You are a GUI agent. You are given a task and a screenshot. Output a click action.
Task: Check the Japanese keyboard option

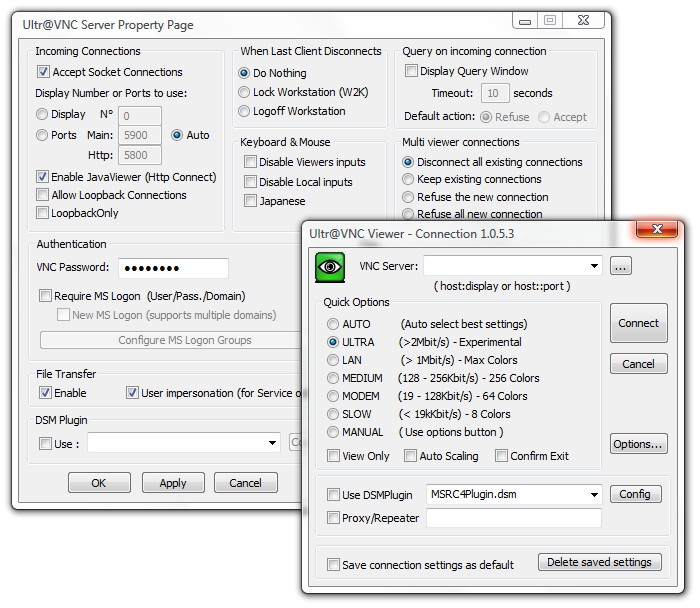tap(250, 201)
